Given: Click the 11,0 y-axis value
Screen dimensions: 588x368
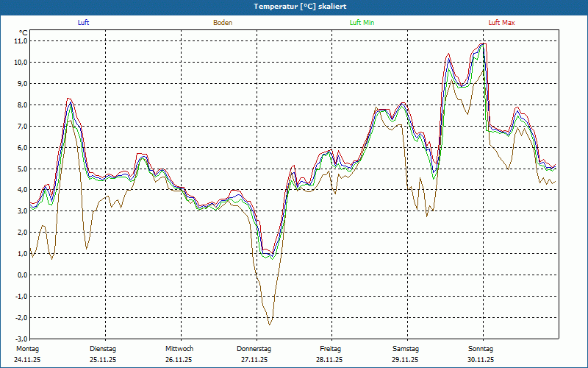Looking at the screenshot, I should 21,41.
